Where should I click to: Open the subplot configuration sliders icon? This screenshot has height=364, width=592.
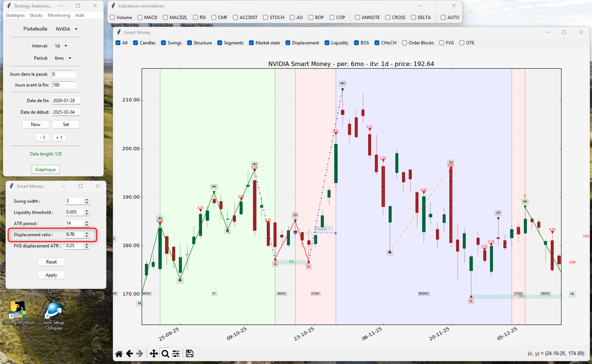coord(176,354)
